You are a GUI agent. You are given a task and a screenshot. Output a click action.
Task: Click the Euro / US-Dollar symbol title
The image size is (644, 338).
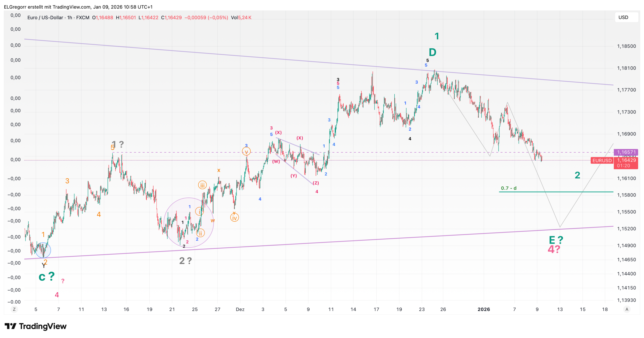click(x=45, y=18)
